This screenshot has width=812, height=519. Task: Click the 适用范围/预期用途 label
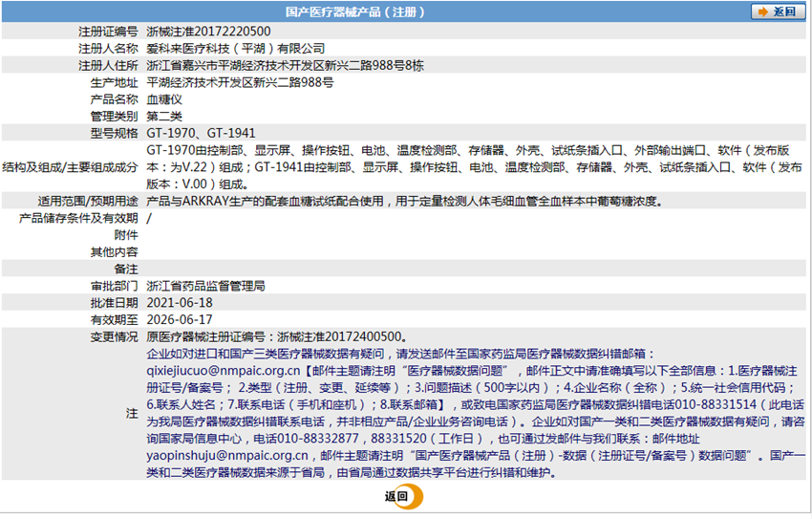coord(88,201)
